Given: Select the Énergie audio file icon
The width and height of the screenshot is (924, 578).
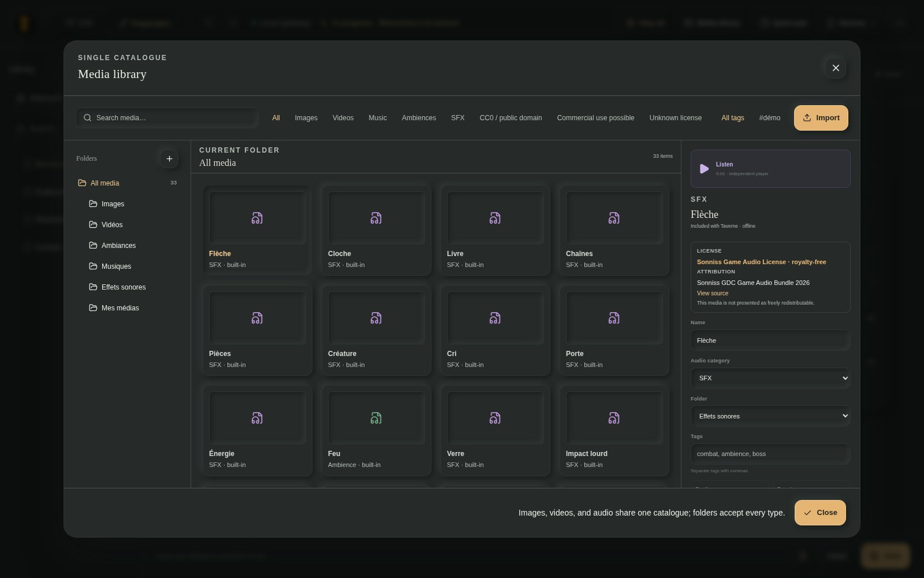Looking at the screenshot, I should coord(257,418).
